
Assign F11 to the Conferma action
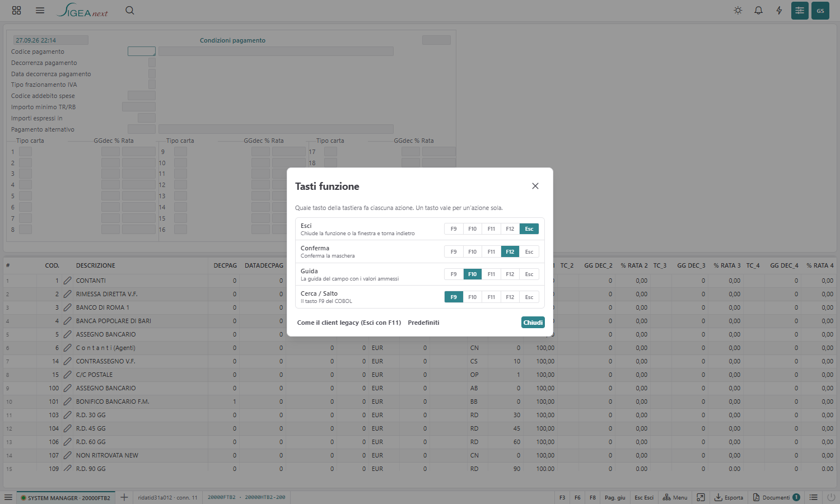coord(491,252)
